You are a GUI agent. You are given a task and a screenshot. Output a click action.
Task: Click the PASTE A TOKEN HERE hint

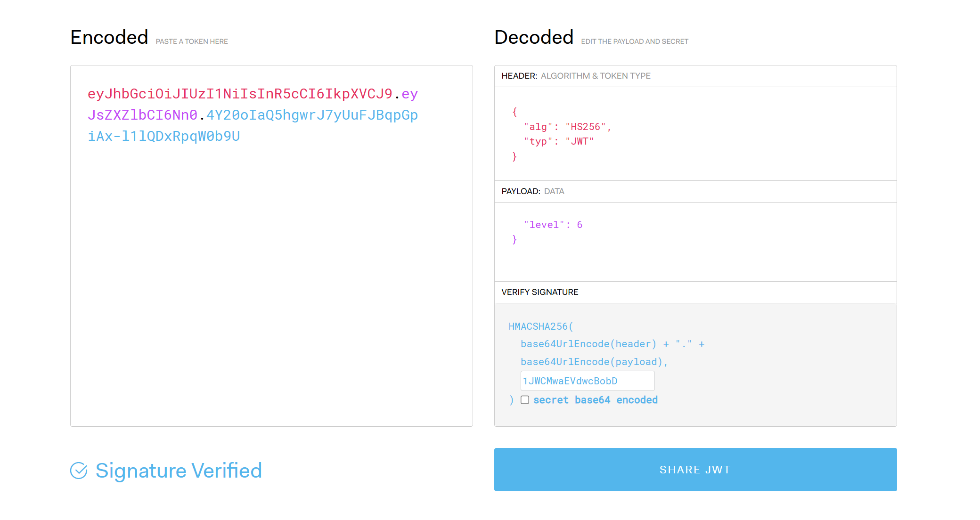pos(192,41)
